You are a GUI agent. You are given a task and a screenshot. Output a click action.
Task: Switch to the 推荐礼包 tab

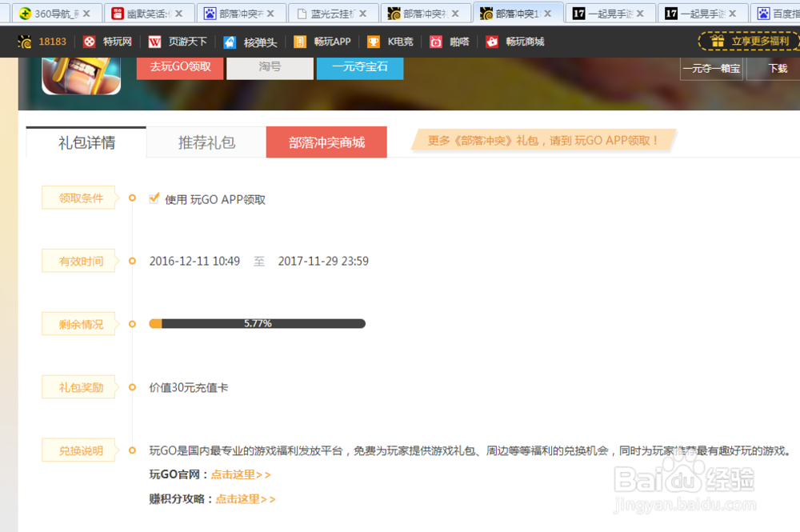(x=205, y=142)
